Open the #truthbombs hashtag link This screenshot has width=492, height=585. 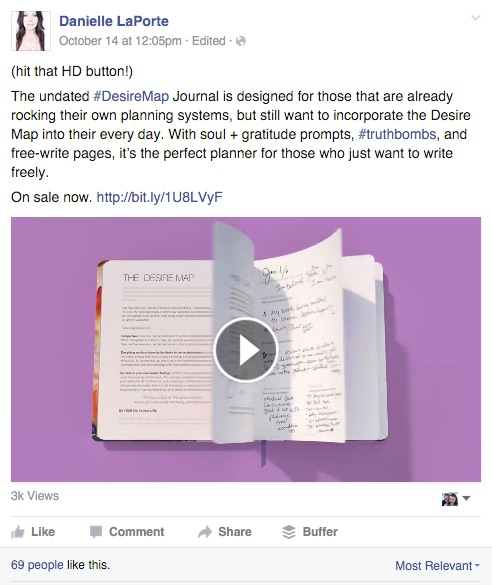pos(397,134)
